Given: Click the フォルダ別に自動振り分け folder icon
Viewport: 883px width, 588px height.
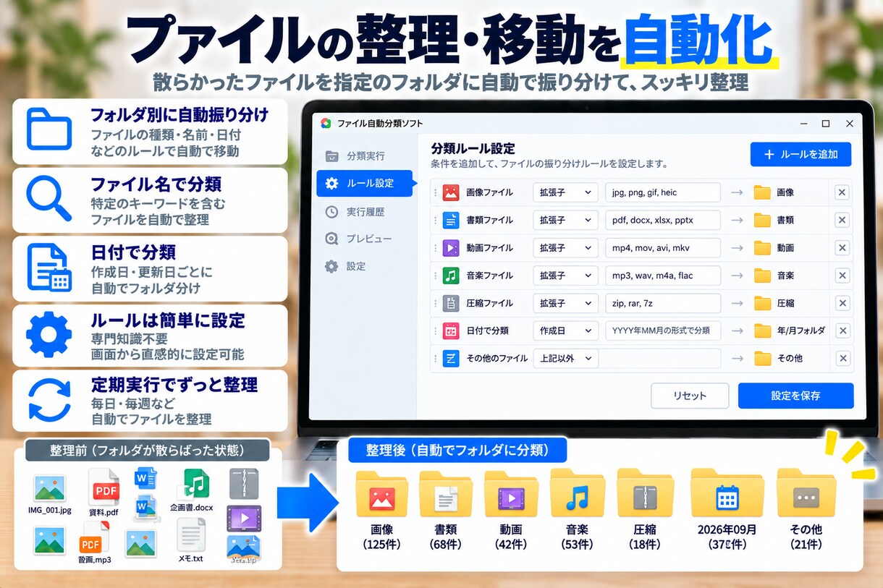Looking at the screenshot, I should click(49, 129).
